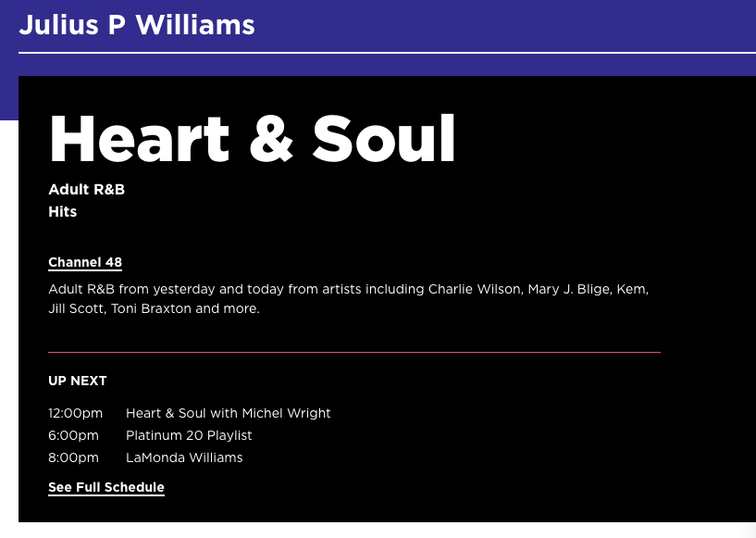Screen dimensions: 756x538
Task: Click the purple header banner
Action: point(378,25)
